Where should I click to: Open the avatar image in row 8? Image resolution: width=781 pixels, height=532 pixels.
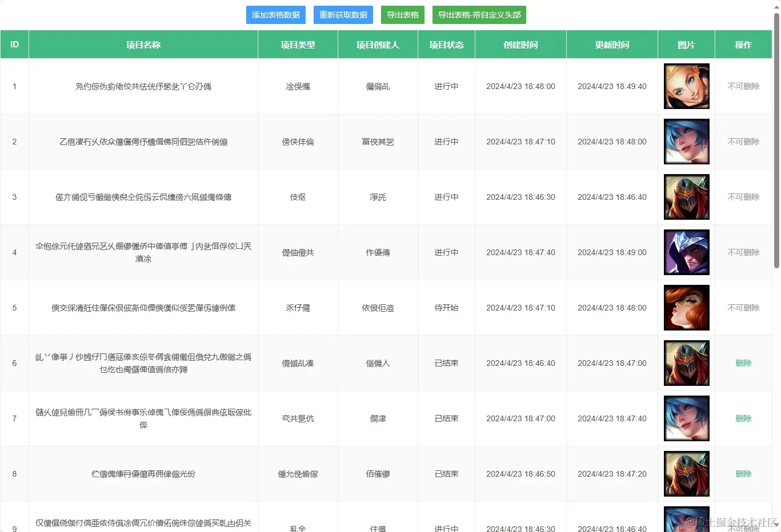coord(687,474)
